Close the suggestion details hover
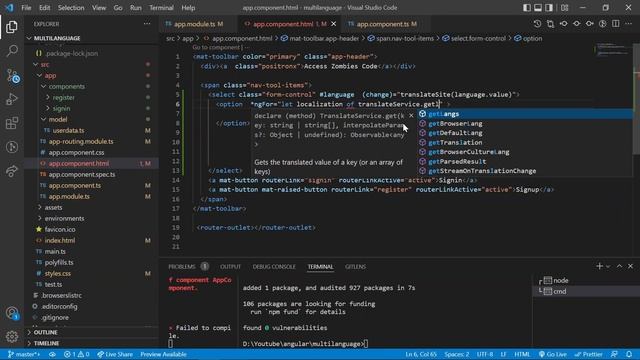 click(411, 116)
